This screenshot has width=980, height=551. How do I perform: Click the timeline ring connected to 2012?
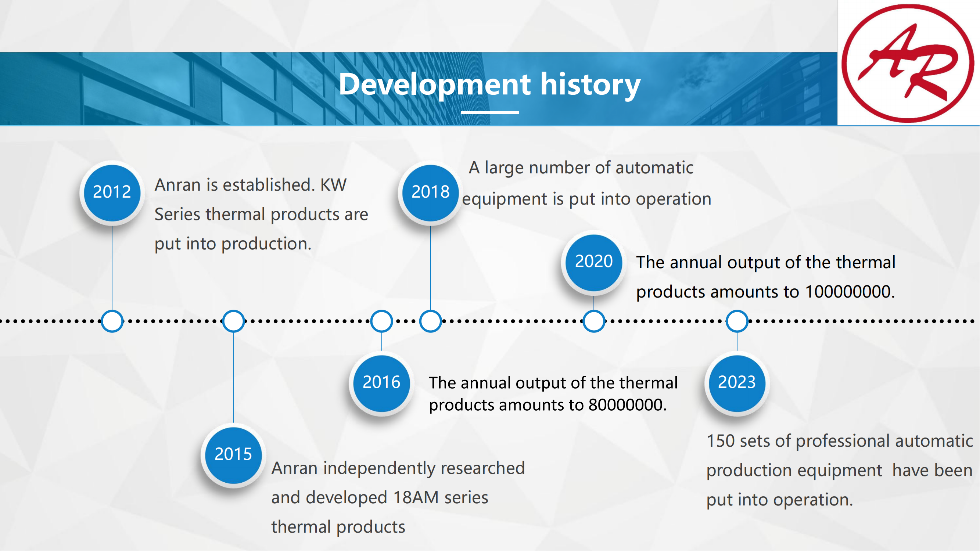(112, 321)
